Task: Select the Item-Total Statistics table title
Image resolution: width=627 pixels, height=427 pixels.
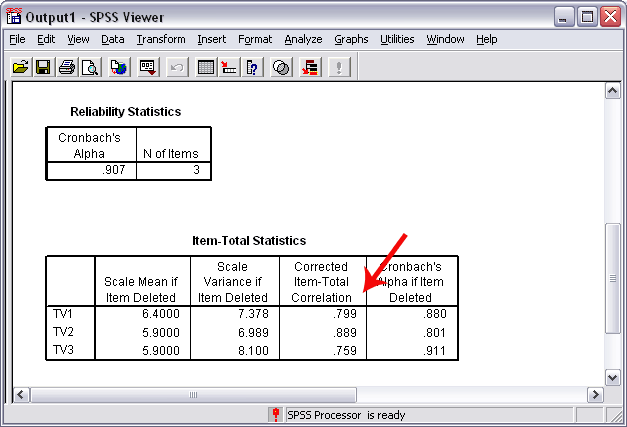Action: [x=249, y=241]
